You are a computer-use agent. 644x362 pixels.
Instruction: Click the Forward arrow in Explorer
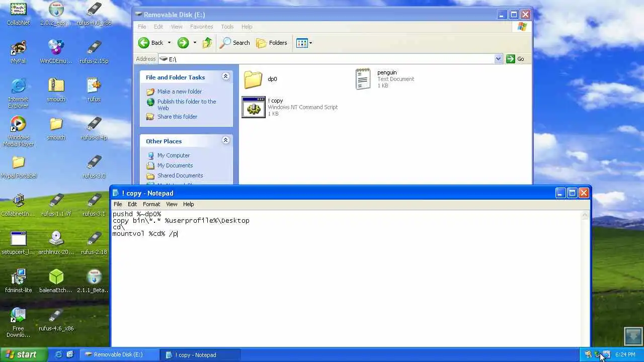[183, 43]
